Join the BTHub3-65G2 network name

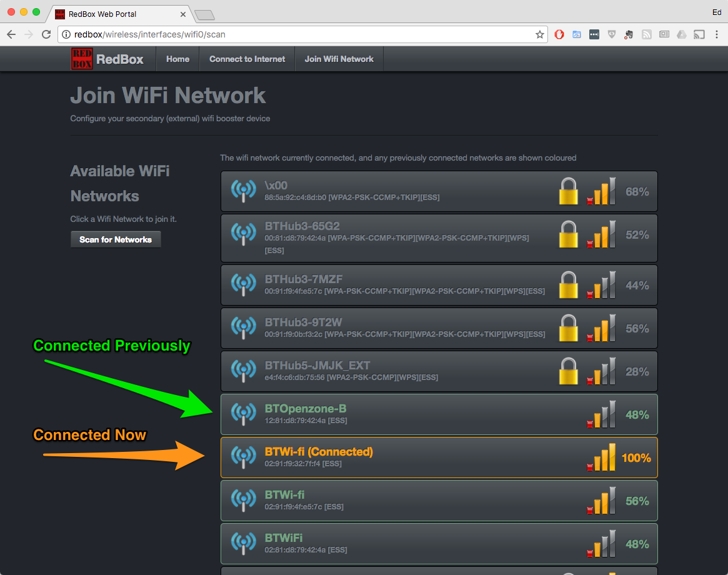(302, 226)
